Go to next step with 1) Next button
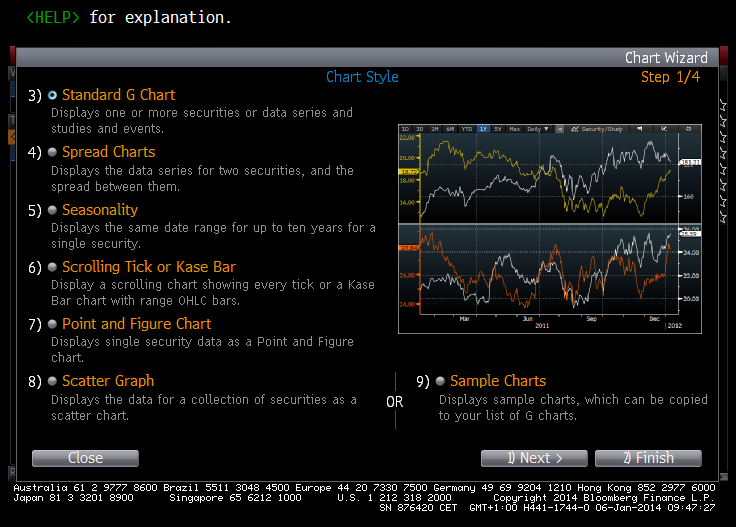Screen dimensions: 736x527 [x=534, y=458]
